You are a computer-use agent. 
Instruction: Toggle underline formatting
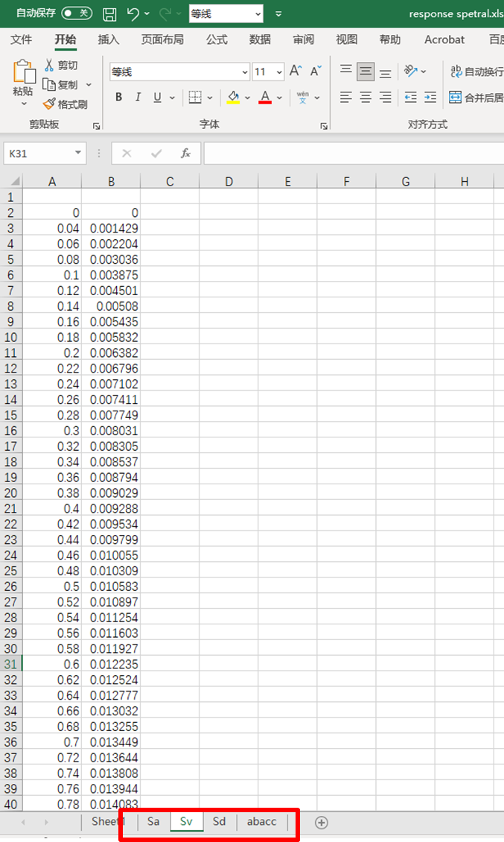(x=157, y=97)
